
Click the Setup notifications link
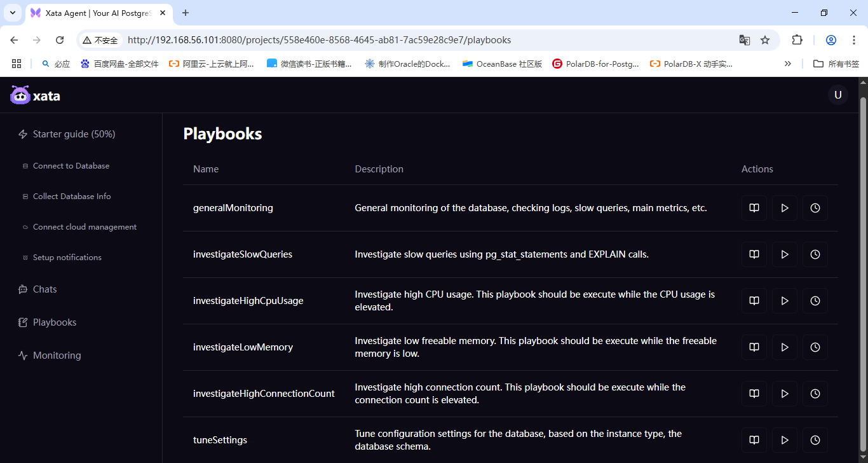pyautogui.click(x=67, y=257)
